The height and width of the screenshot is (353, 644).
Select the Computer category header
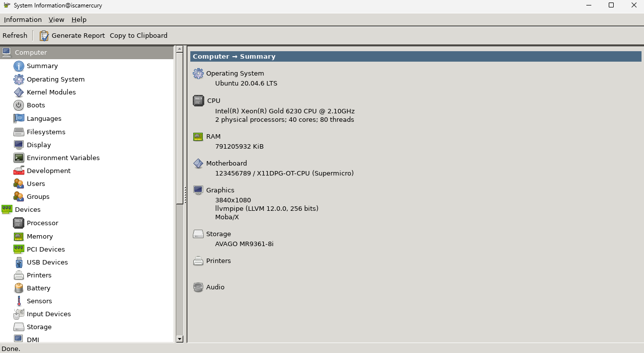(x=87, y=52)
